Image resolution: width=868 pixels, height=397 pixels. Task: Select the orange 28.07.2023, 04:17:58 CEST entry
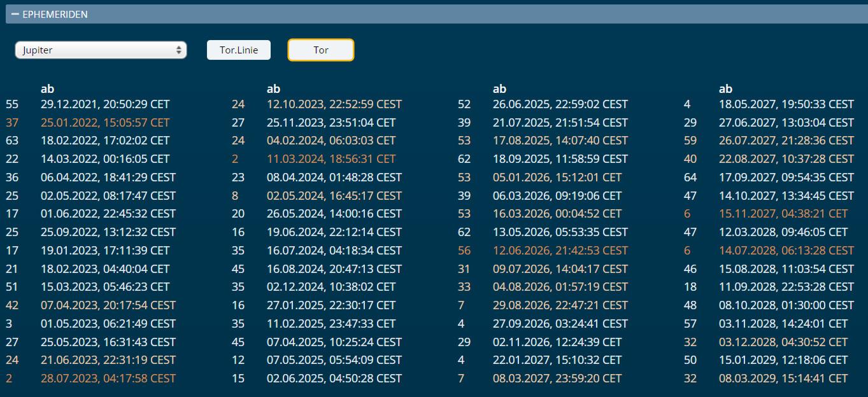coord(108,379)
